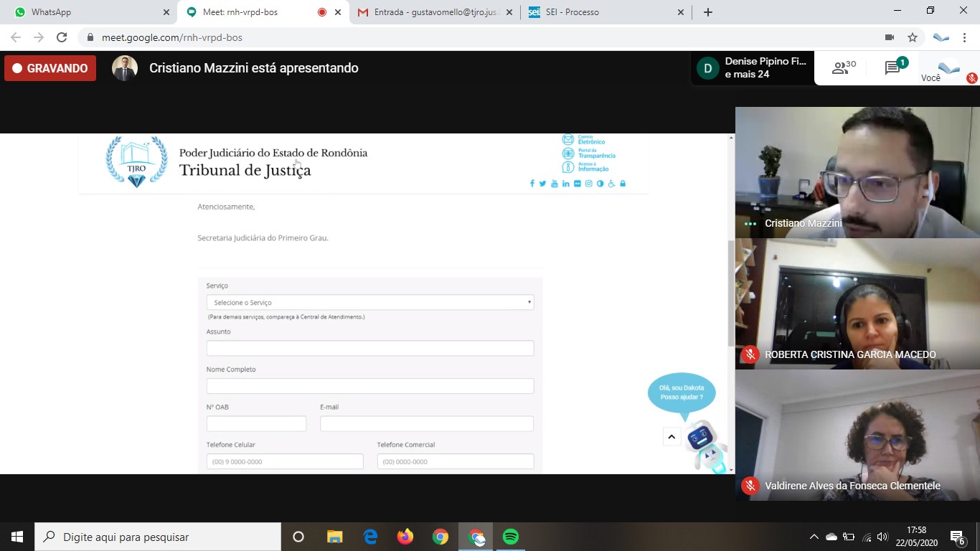The image size is (980, 551).
Task: Open the Meet chat panel
Action: tap(893, 68)
